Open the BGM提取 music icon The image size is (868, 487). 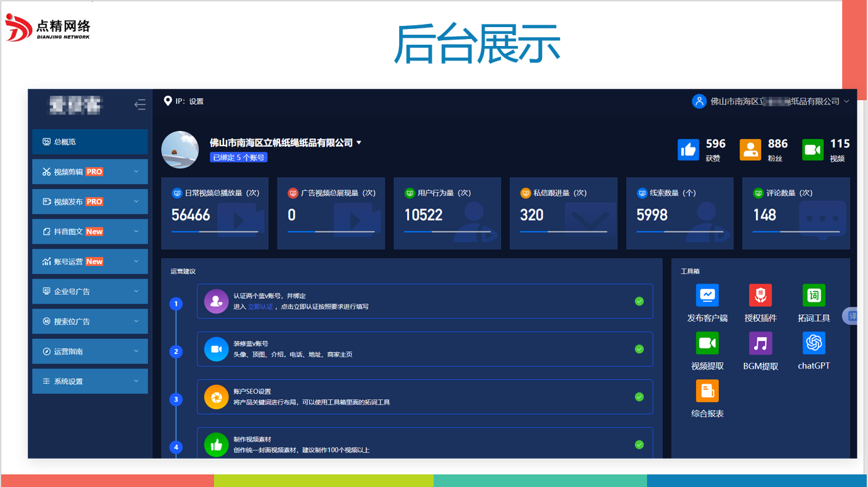tap(760, 343)
